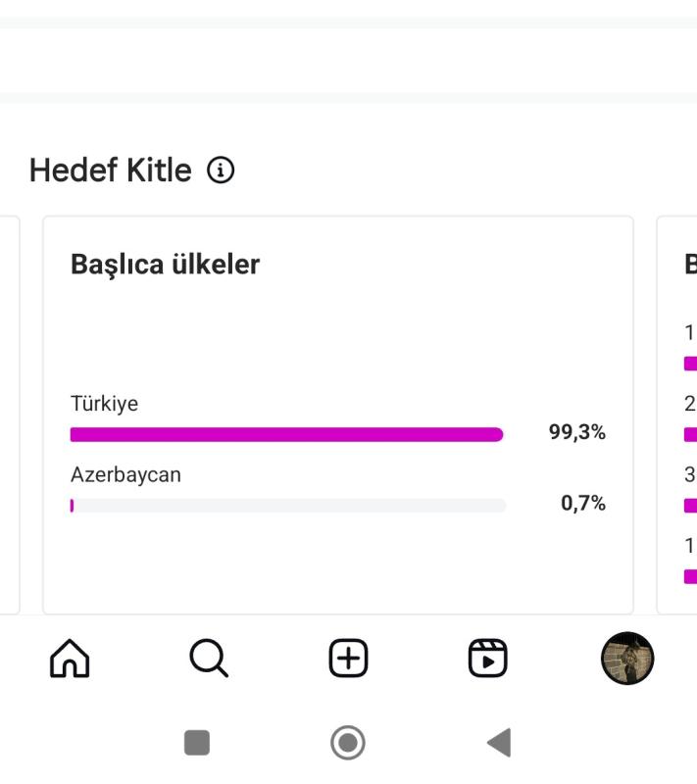Tap the Türkiye country label

click(105, 404)
